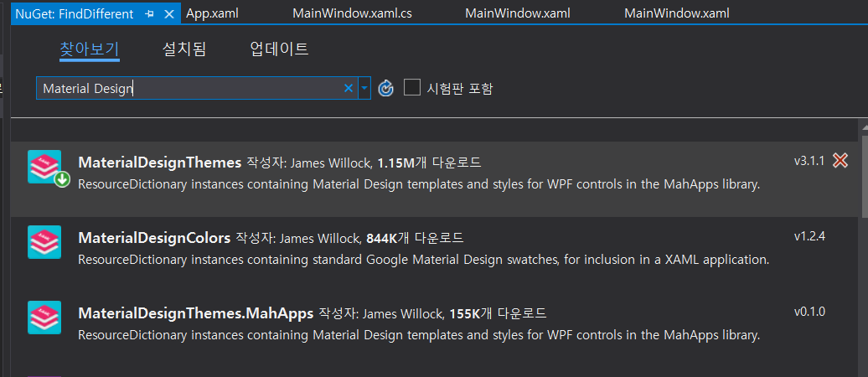The image size is (868, 377).
Task: Close the NuGet: FindDifferent tab
Action: coord(170,14)
